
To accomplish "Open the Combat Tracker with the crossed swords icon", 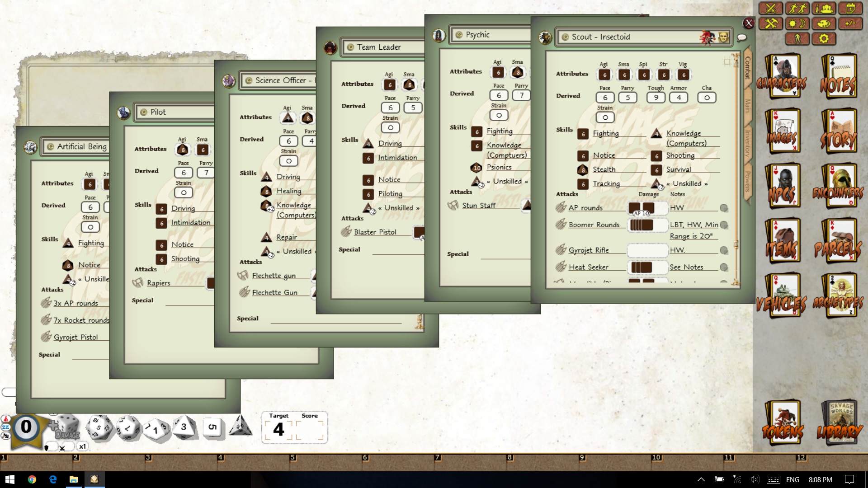I will (x=772, y=8).
